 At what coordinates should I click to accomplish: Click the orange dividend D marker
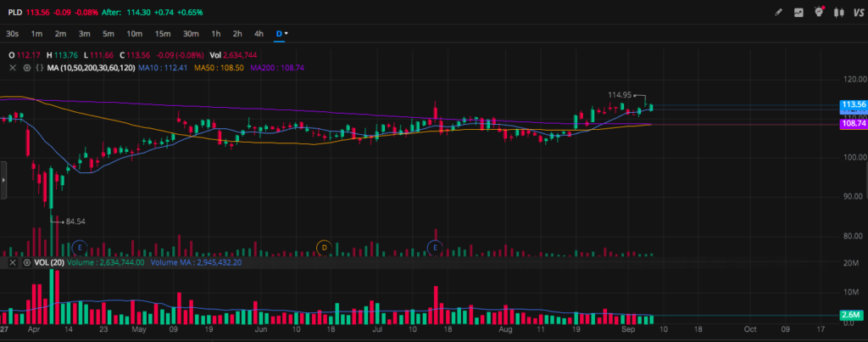click(323, 247)
